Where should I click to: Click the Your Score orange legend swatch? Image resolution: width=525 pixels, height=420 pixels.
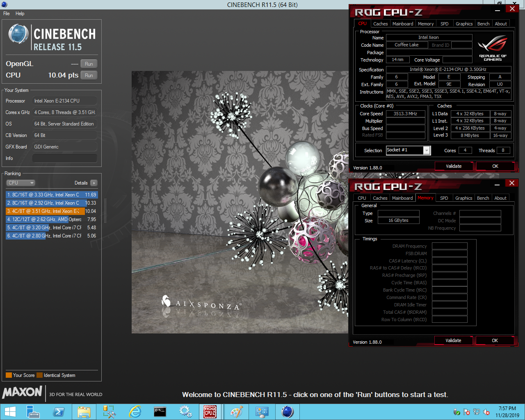point(9,375)
